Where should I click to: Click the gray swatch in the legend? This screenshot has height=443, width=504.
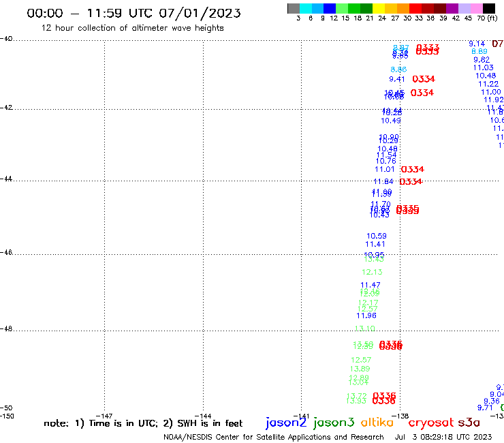pyautogui.click(x=294, y=8)
